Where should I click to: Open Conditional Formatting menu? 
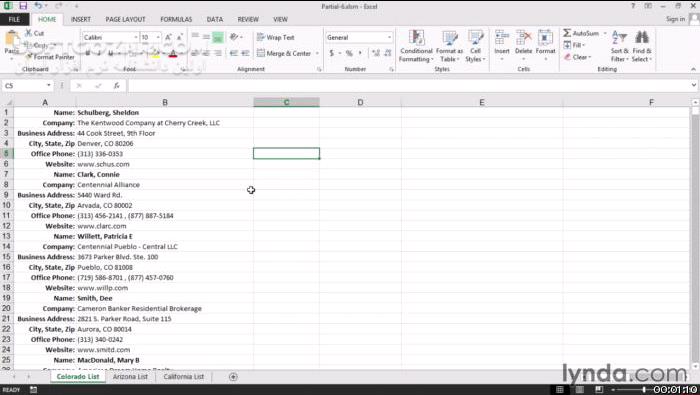(x=416, y=46)
